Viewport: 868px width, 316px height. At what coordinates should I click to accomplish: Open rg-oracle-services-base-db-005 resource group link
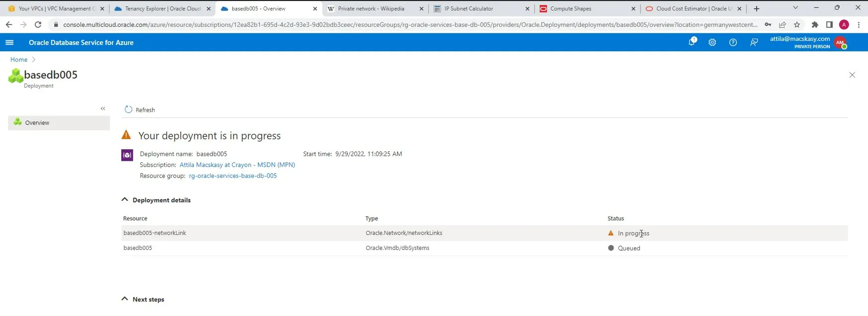pos(233,176)
